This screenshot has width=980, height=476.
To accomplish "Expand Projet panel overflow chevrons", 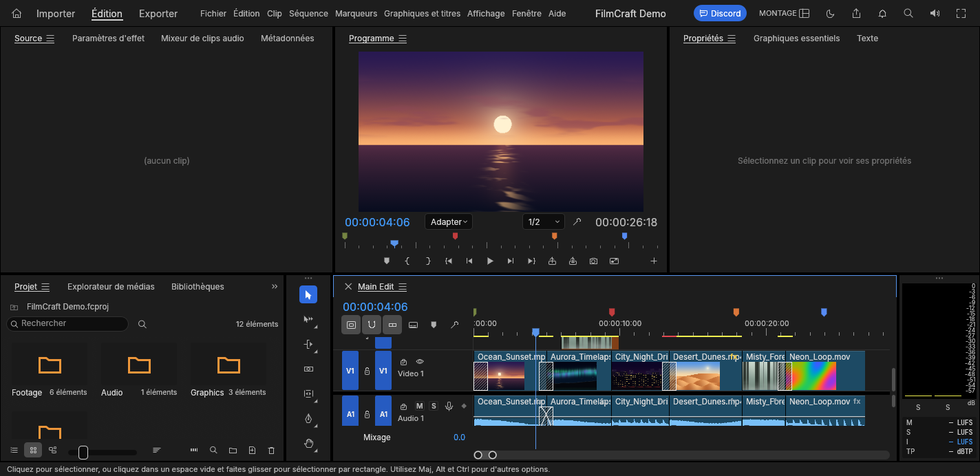I will [x=275, y=287].
